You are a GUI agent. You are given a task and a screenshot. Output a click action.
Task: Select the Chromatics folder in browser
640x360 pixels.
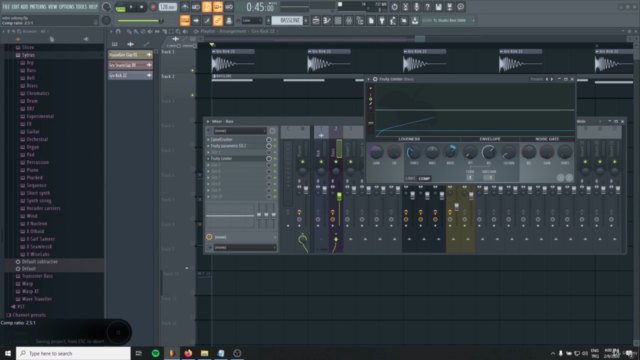coord(38,93)
